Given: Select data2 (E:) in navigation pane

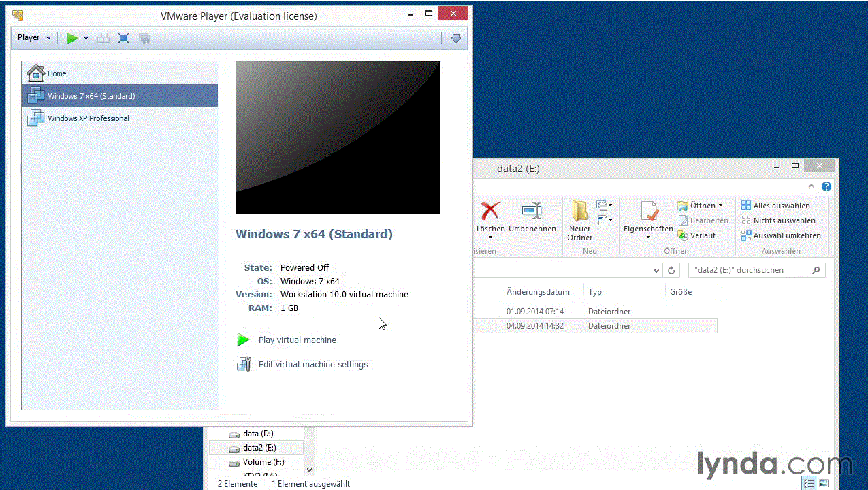Looking at the screenshot, I should [257, 448].
